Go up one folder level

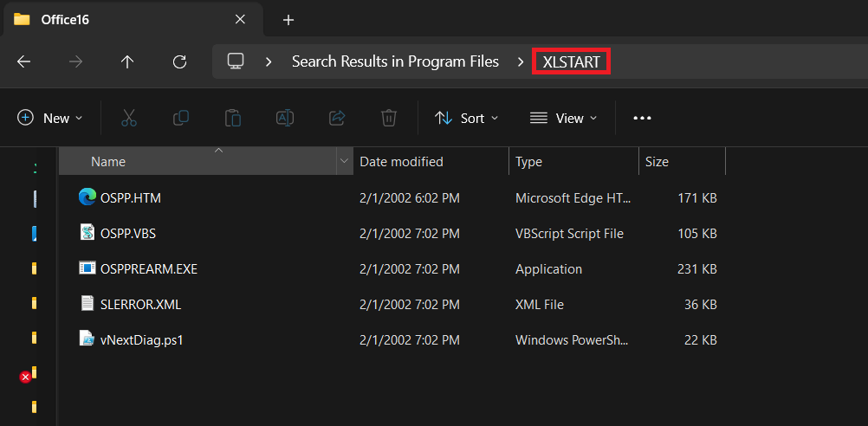click(x=127, y=61)
